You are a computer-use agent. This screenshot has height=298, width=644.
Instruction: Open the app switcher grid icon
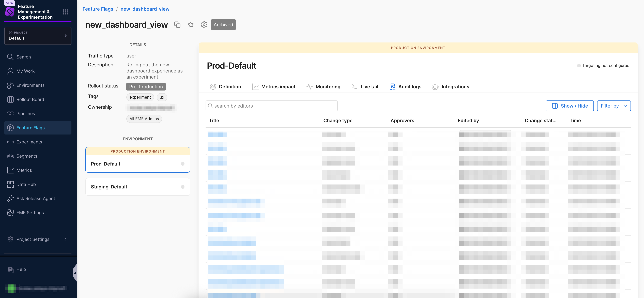tap(65, 12)
